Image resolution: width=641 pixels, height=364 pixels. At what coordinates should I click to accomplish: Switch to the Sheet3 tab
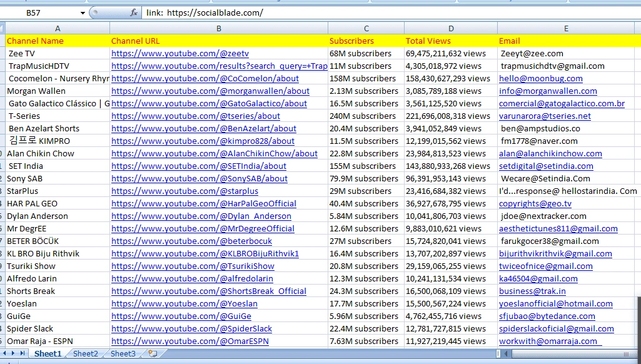[123, 353]
